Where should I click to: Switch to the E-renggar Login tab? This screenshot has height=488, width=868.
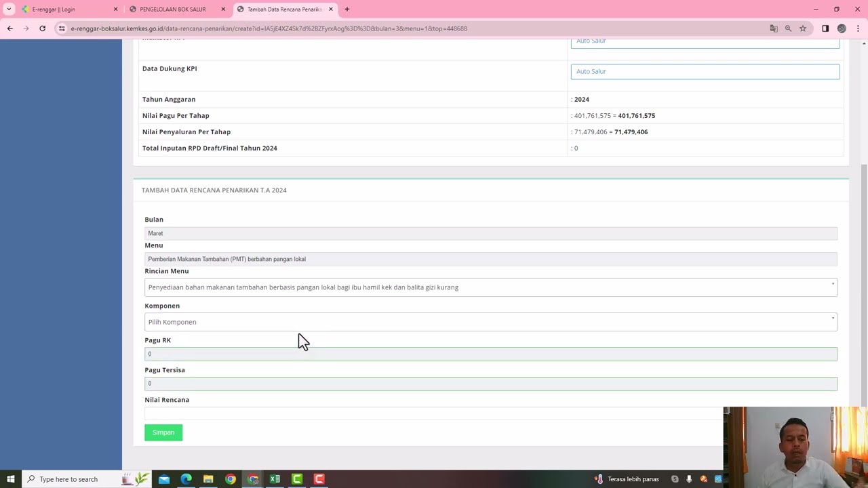click(x=68, y=9)
